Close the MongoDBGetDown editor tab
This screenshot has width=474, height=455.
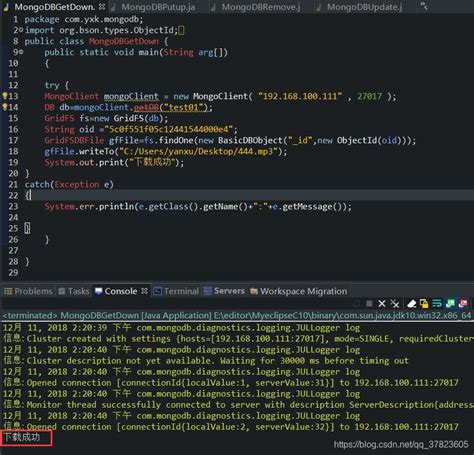tap(102, 6)
